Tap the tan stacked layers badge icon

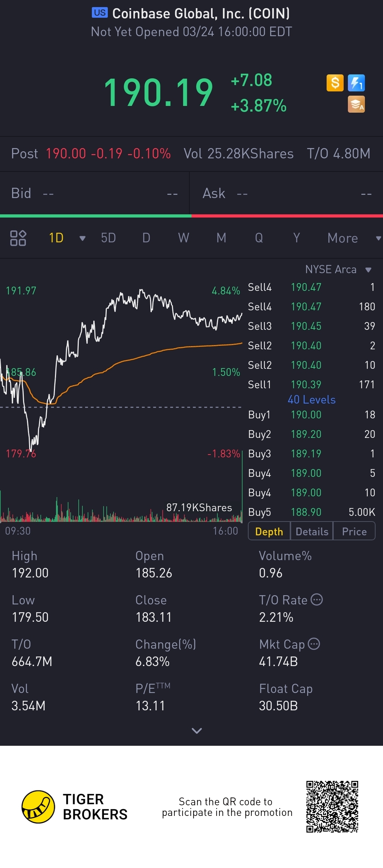[x=356, y=104]
